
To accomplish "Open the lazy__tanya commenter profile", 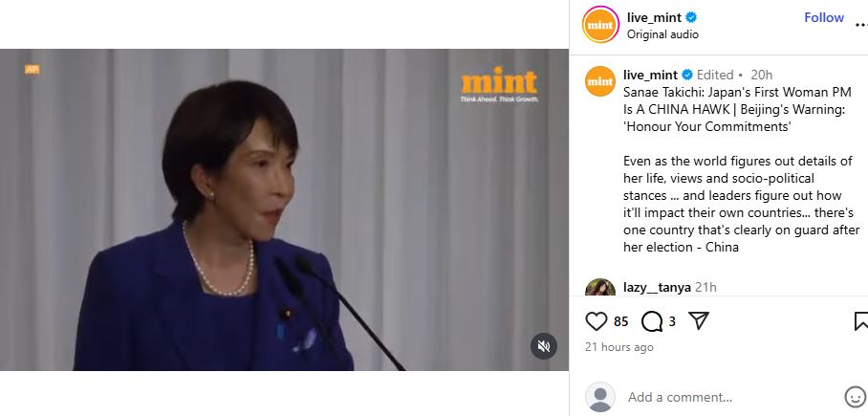I will pos(657,288).
